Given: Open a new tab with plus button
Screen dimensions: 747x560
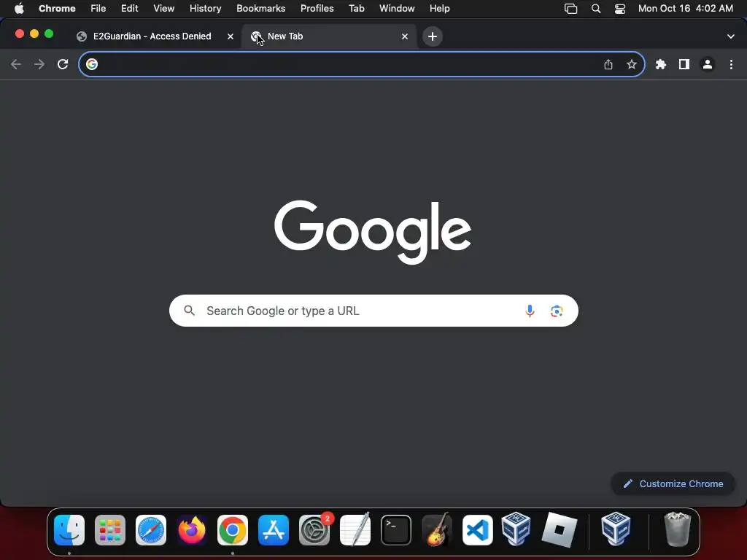Looking at the screenshot, I should coord(432,36).
